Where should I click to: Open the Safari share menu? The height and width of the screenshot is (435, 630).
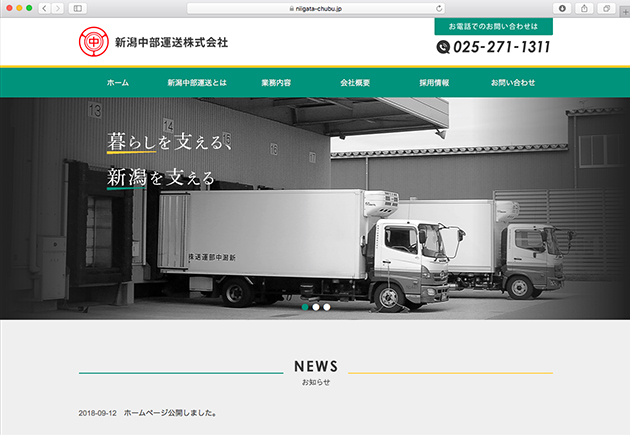click(x=584, y=8)
